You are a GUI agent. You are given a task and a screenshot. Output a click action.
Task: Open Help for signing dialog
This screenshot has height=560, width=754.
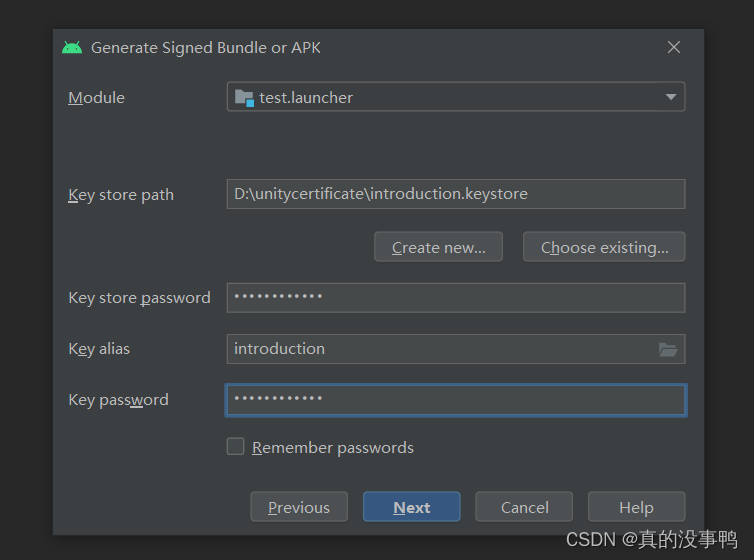[x=637, y=507]
